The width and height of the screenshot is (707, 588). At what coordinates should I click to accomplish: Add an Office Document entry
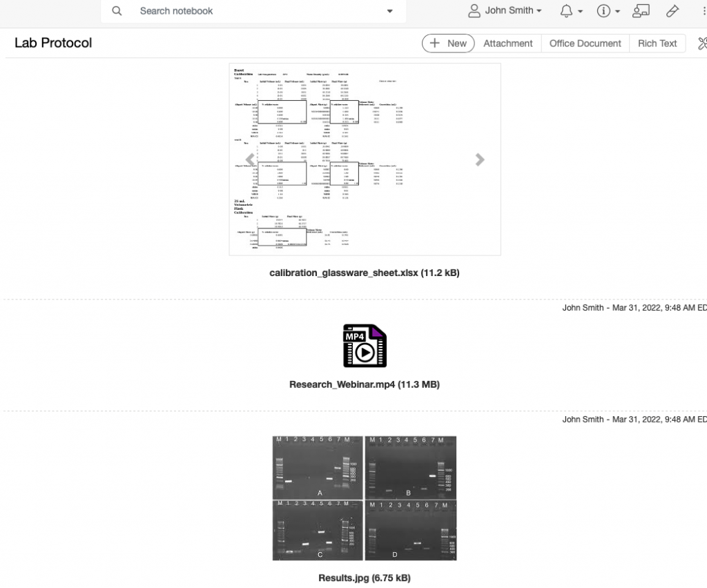pos(585,43)
